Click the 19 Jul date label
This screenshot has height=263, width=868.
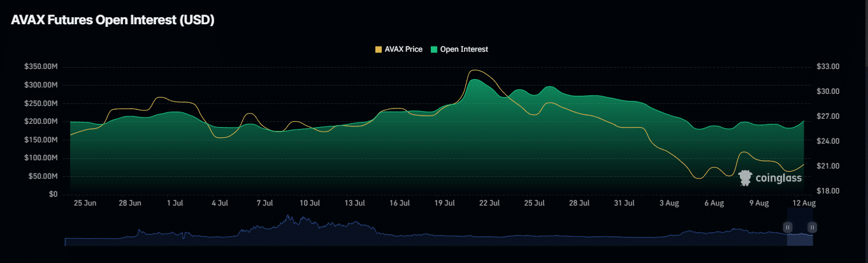click(444, 203)
